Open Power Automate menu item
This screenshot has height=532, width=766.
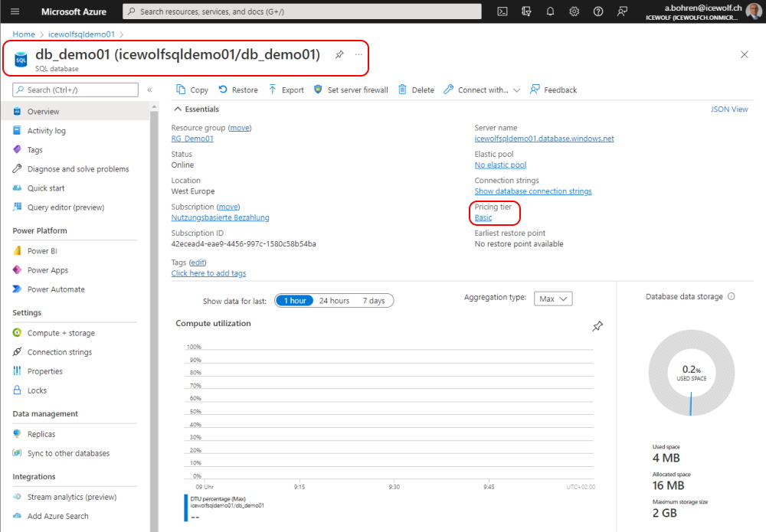pyautogui.click(x=75, y=289)
